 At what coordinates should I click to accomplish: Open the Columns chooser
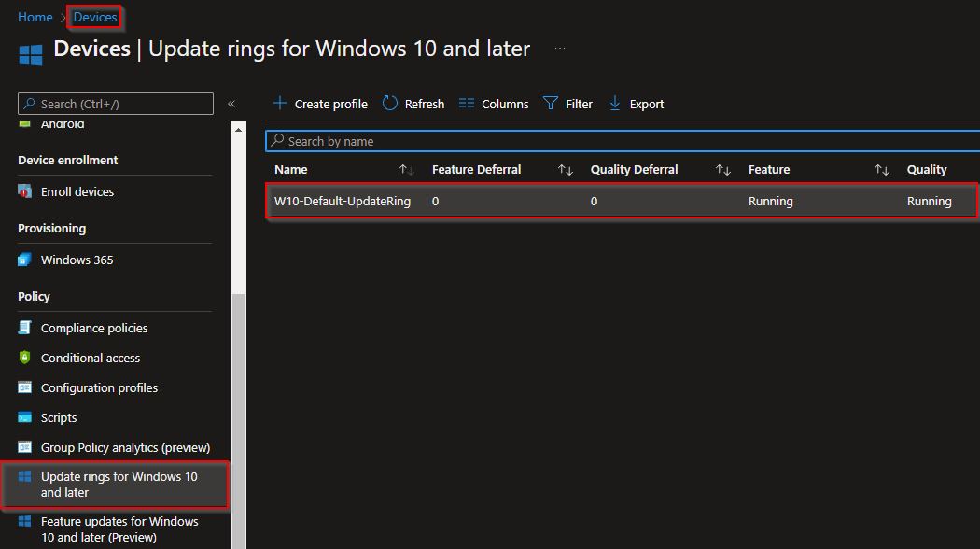pyautogui.click(x=493, y=104)
